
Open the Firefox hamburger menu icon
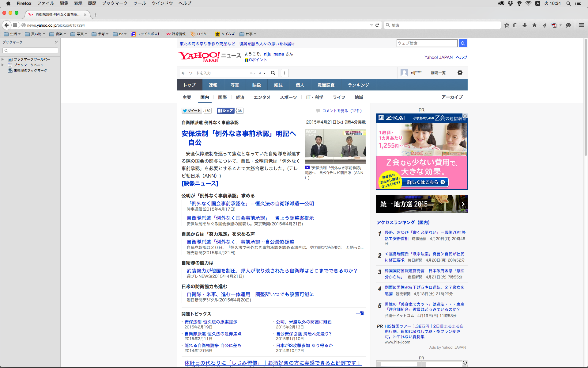(x=581, y=25)
